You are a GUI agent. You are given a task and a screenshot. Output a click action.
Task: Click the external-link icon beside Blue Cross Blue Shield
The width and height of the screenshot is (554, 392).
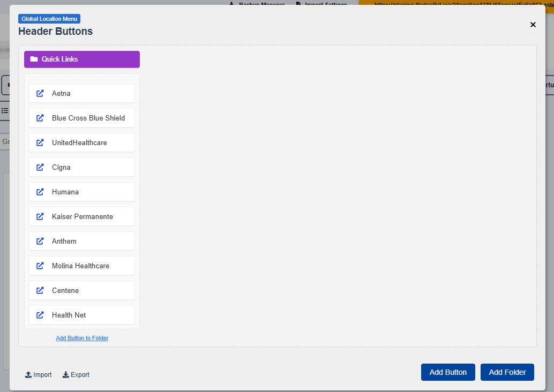pos(40,118)
